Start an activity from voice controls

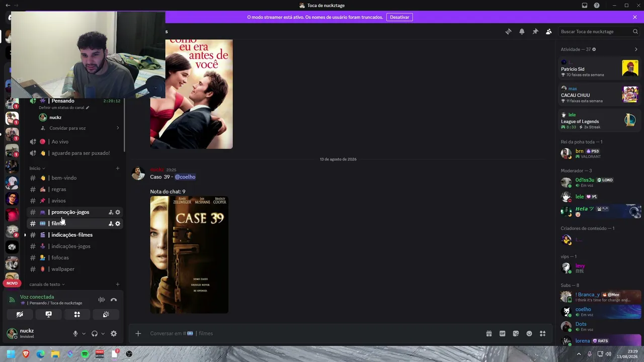(x=77, y=314)
